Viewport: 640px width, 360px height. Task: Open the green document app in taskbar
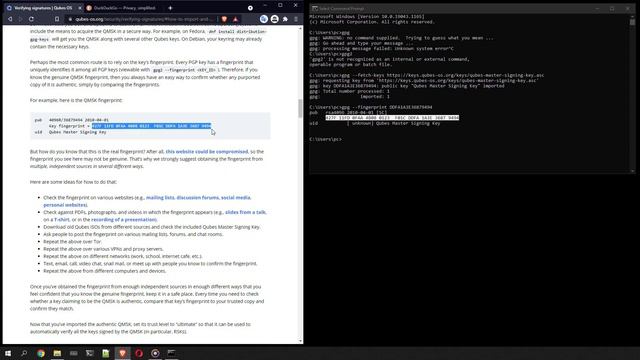click(106, 353)
